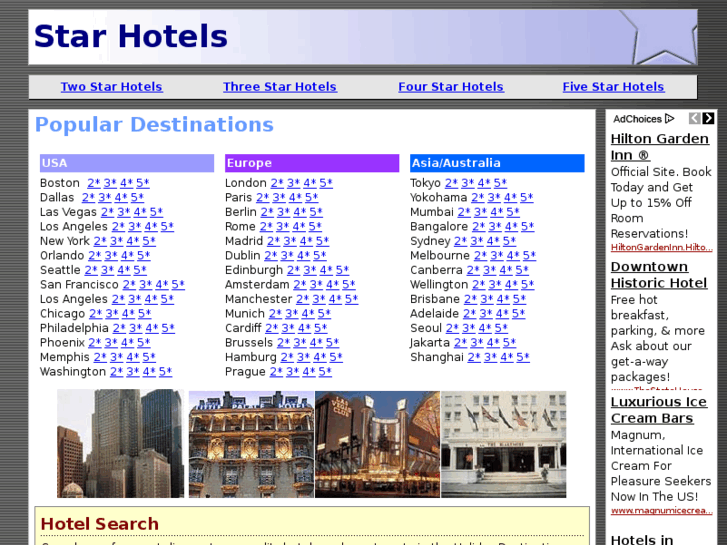Click the ornate palace hotel photo
Screen dimensions: 727x545
click(251, 444)
